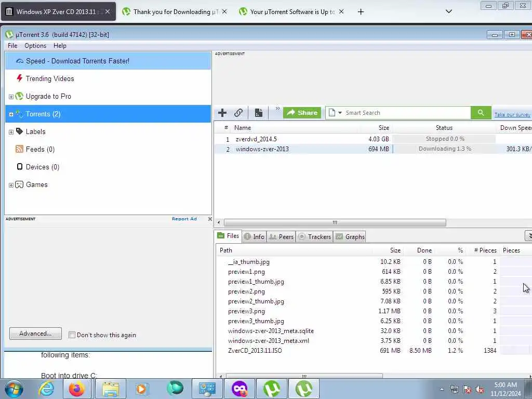532x399 pixels.
Task: Click the Add Torrent plus icon
Action: 222,113
